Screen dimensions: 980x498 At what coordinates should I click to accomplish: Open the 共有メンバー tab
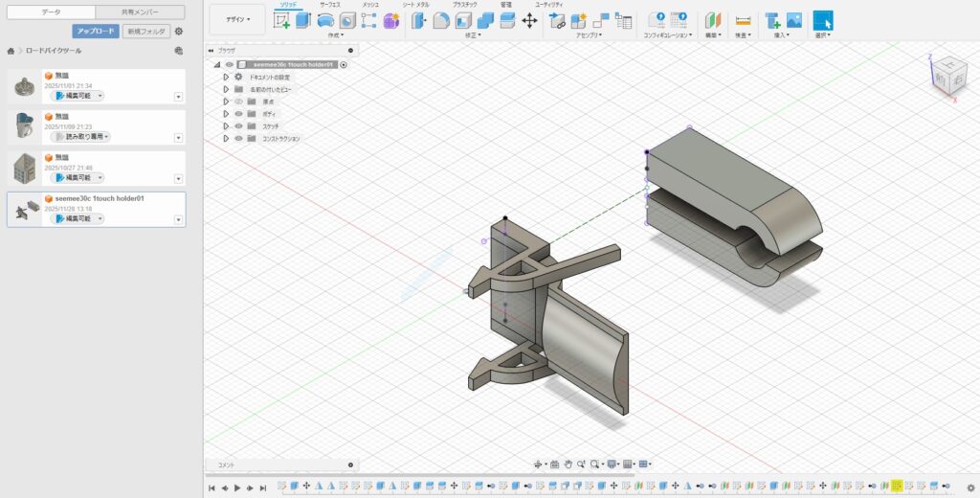point(142,11)
